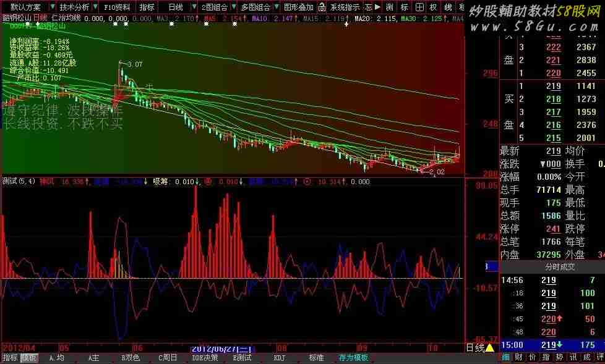Expand dropdown arrow next to 多图组合
This screenshot has height=364, width=605.
tap(277, 7)
